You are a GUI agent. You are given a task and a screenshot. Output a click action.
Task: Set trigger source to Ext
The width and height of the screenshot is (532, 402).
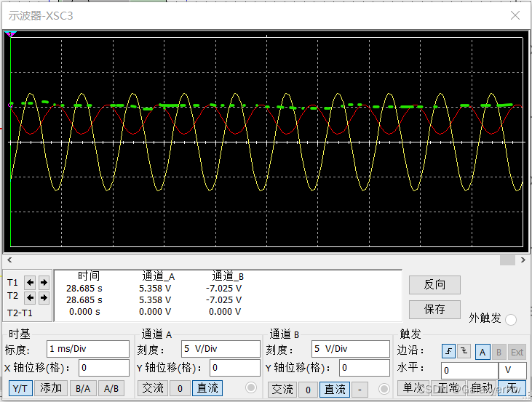517,352
